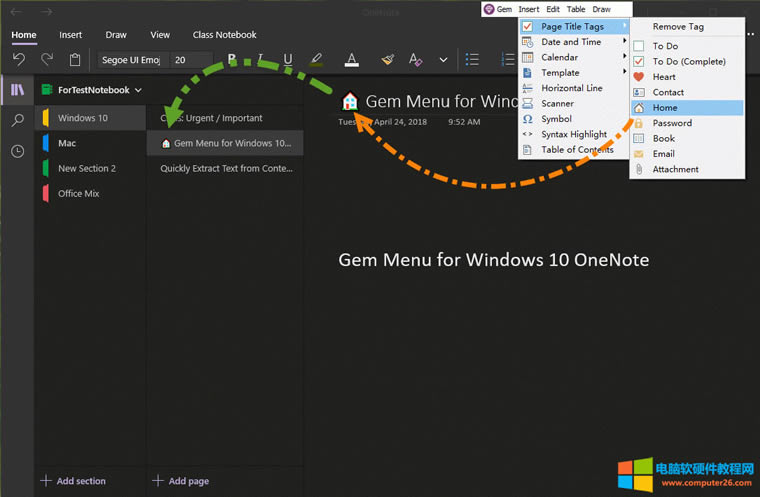Open the font color picker
760x497 pixels.
[351, 60]
